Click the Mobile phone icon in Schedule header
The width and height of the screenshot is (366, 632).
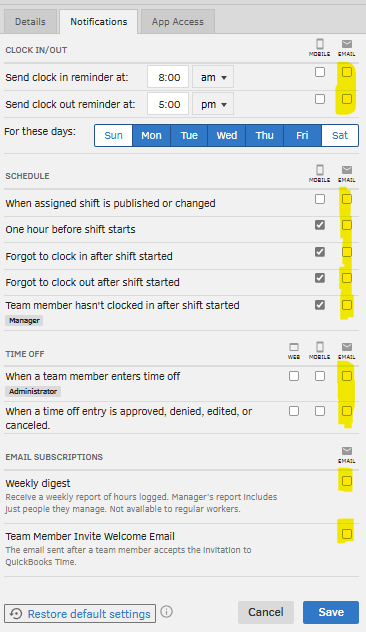[x=320, y=170]
